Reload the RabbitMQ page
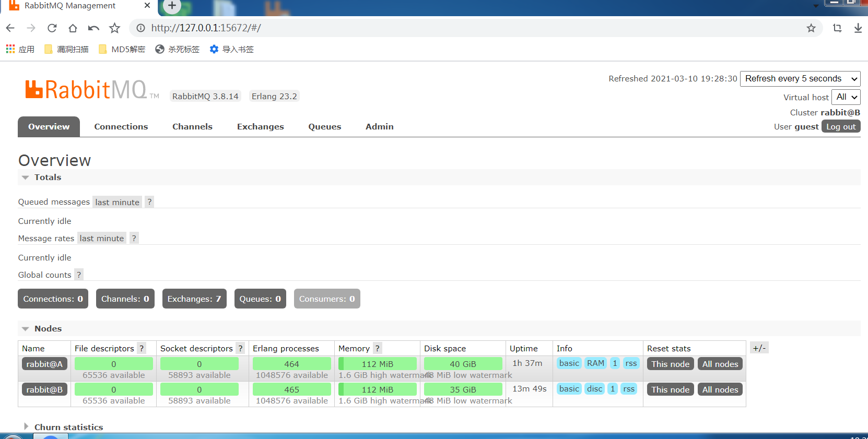The image size is (868, 439). point(52,28)
